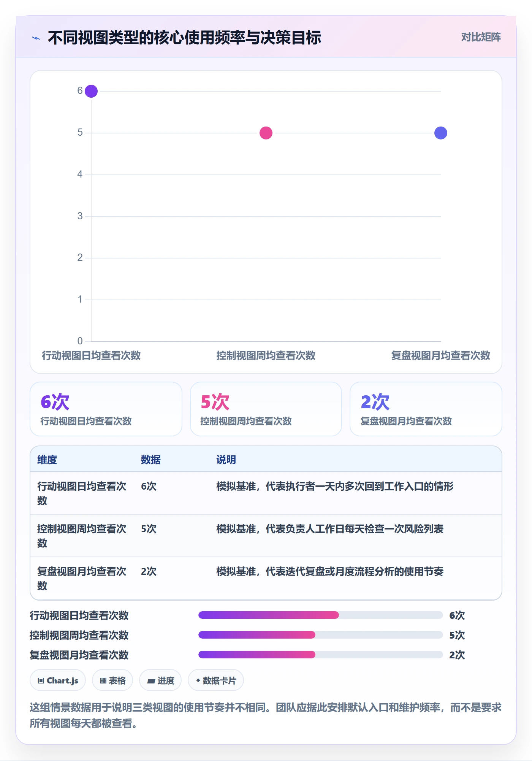This screenshot has width=532, height=761.
Task: Click the 行动视图日均查看次数 progress bar
Action: coord(321,615)
